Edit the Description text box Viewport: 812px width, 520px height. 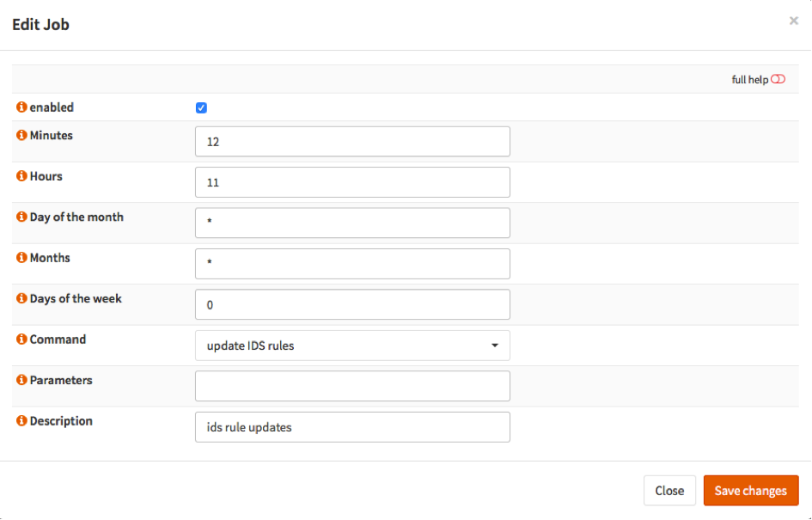tap(352, 427)
